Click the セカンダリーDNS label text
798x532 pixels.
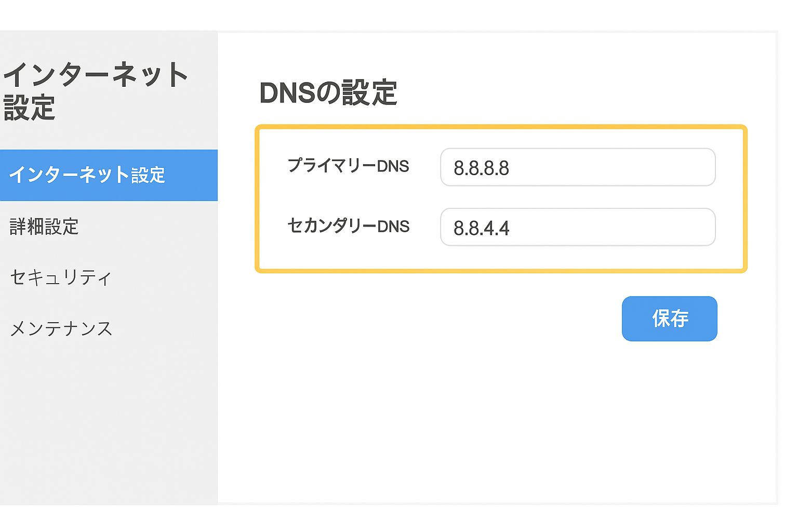(349, 226)
